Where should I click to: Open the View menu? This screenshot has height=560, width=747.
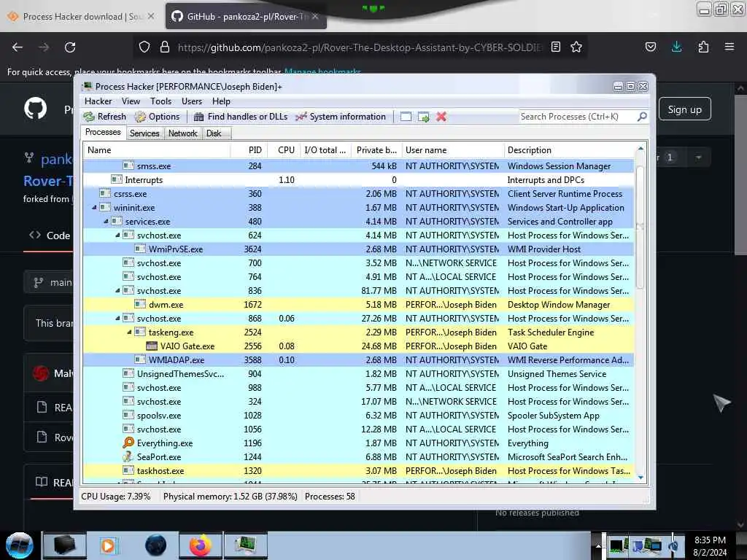point(131,101)
